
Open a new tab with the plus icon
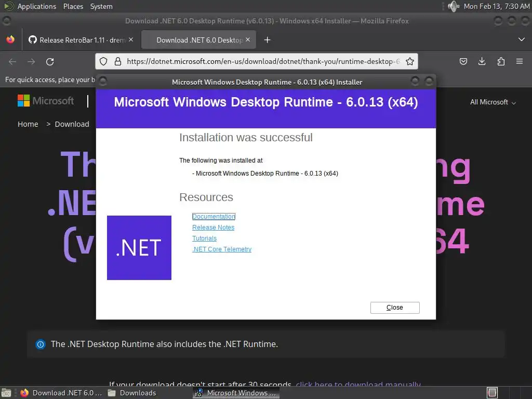pos(268,40)
